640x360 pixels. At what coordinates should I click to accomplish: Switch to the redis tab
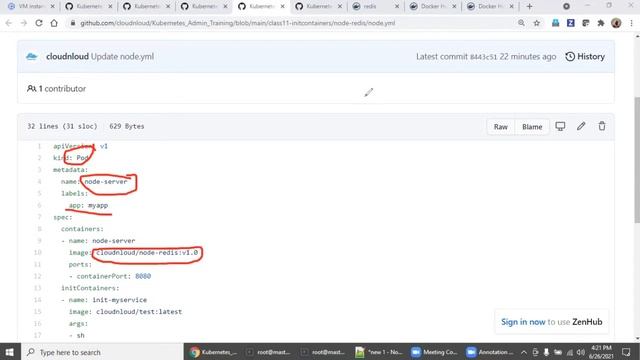[x=371, y=7]
